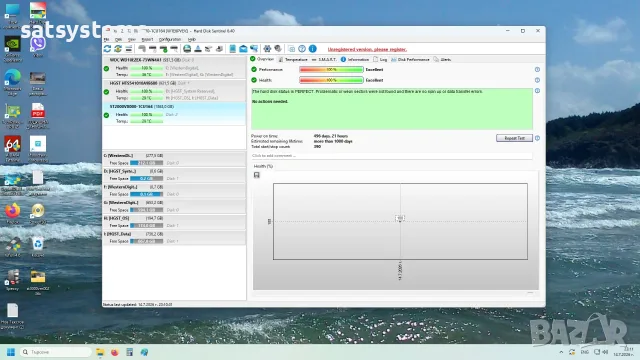Click the configuration gear toolbar icon
Screen dimensions: 640x360
(267, 49)
